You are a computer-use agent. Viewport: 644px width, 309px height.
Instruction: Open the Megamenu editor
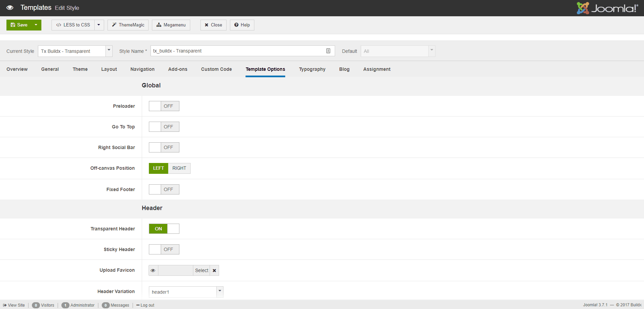[x=171, y=25]
